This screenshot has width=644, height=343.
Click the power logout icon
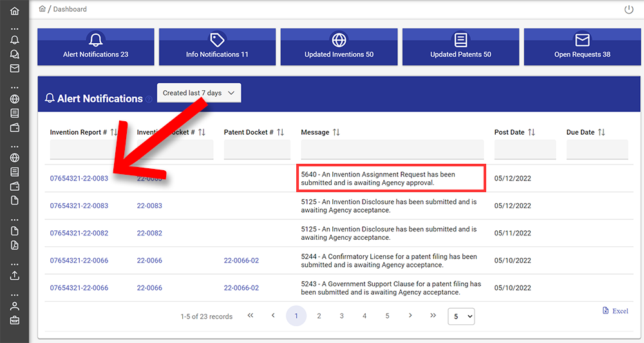coord(629,10)
